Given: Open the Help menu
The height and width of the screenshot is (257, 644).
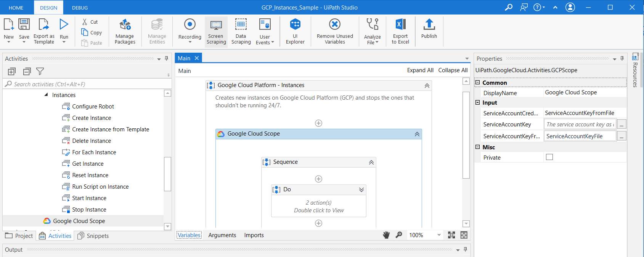Looking at the screenshot, I should (x=539, y=7).
